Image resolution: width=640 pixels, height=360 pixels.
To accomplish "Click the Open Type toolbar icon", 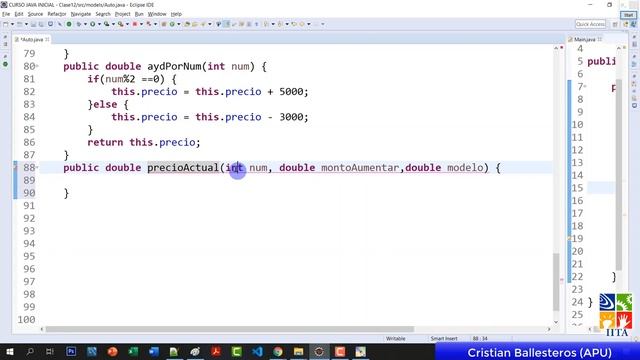I will tap(187, 24).
